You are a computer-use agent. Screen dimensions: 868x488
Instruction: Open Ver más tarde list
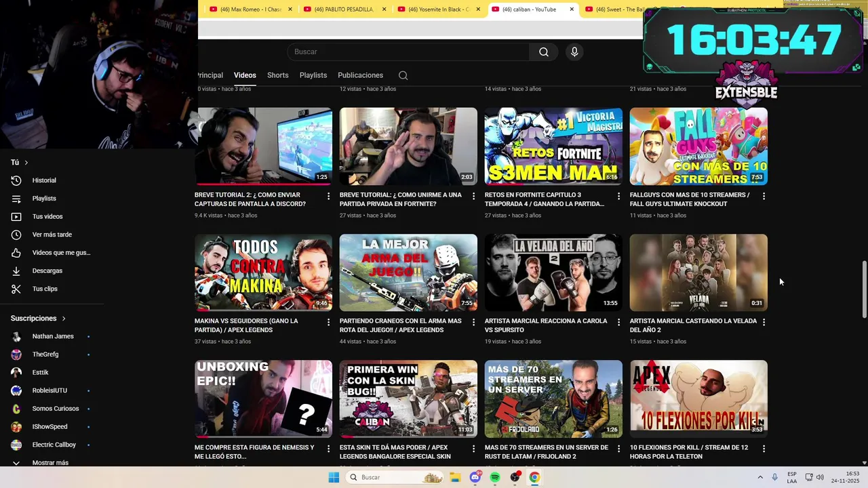[52, 235]
